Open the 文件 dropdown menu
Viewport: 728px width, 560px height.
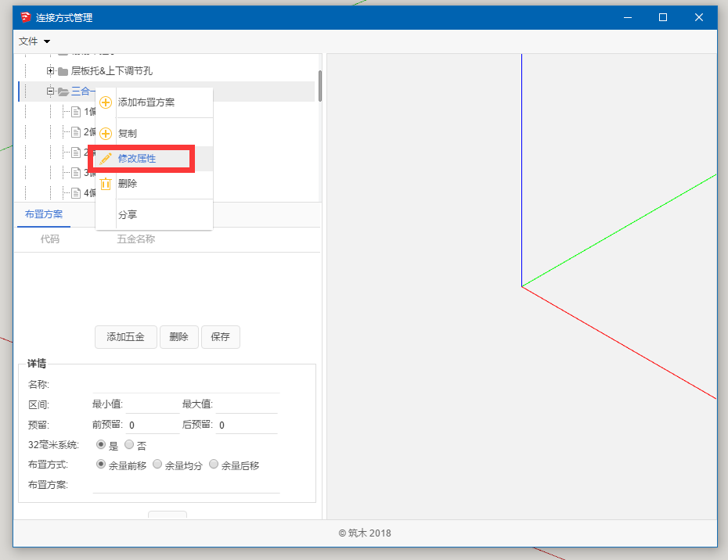[x=34, y=41]
